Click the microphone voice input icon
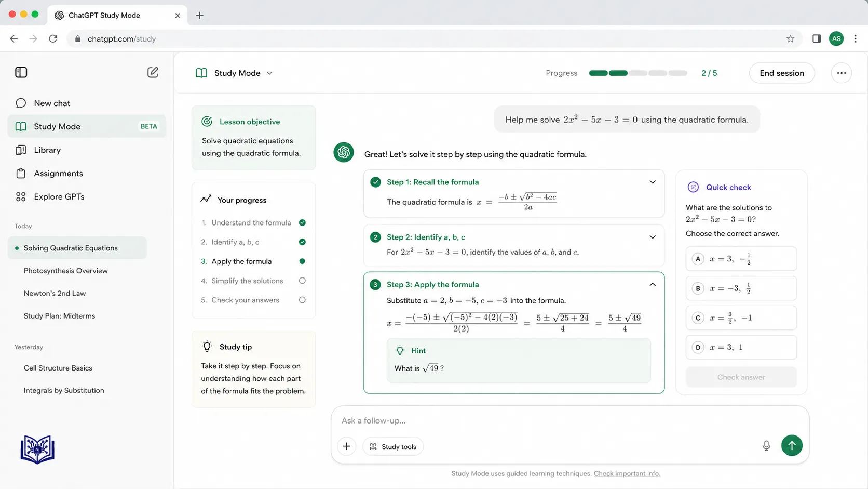868x489 pixels. (766, 445)
